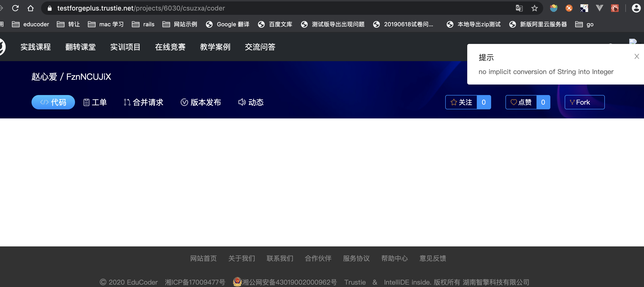Reload the page with the refresh icon
Viewport: 644px width, 287px height.
click(x=16, y=8)
